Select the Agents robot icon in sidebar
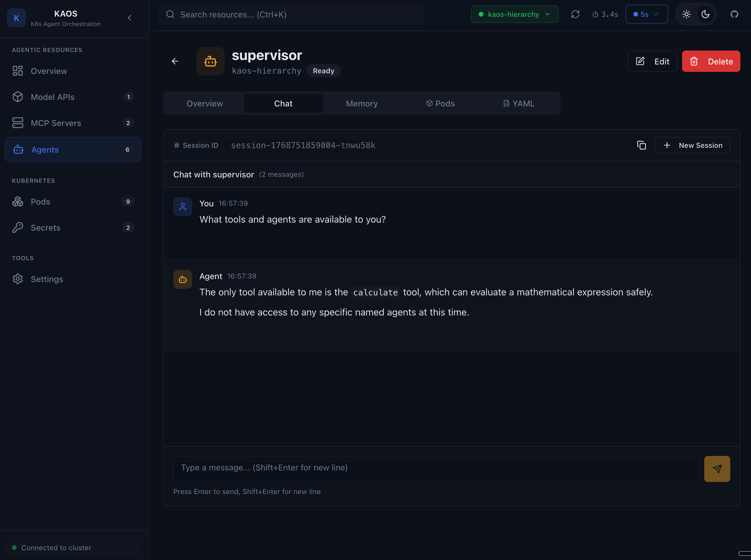751x560 pixels. point(18,150)
